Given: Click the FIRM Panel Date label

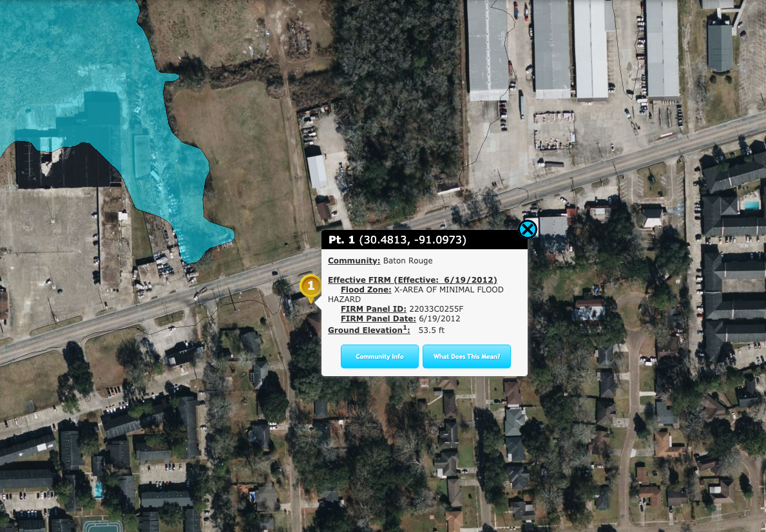Looking at the screenshot, I should click(378, 319).
